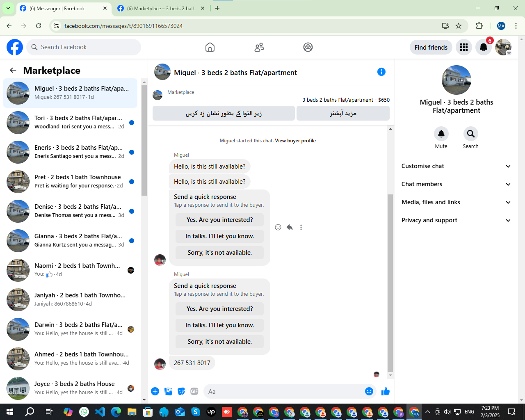Screen dimensions: 525x420
Task: Open the profile circle icon in top navigation
Action: click(x=308, y=47)
